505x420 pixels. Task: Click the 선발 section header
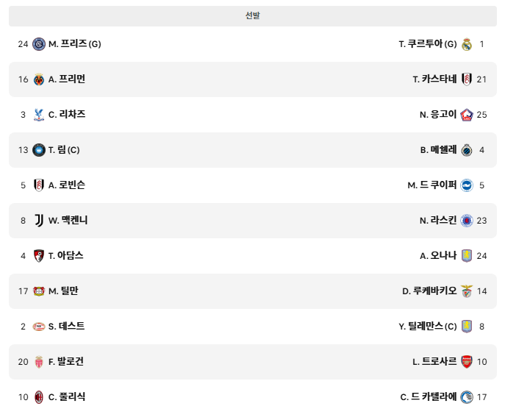[253, 15]
